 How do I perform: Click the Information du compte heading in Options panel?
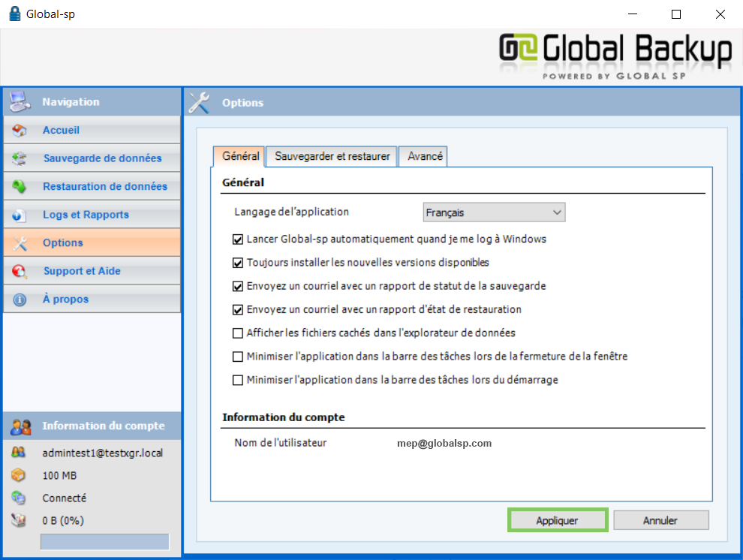tap(284, 417)
